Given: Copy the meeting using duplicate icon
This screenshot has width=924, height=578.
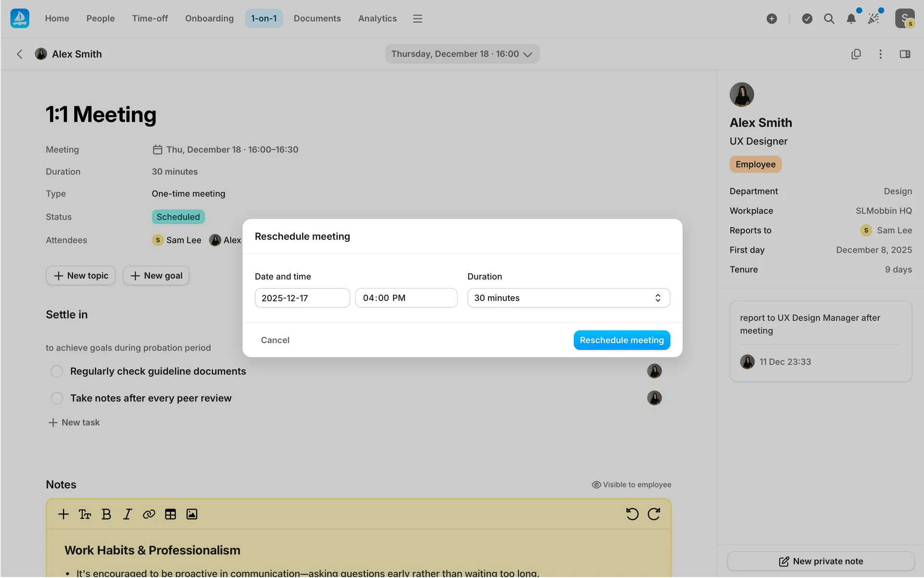Looking at the screenshot, I should (856, 54).
